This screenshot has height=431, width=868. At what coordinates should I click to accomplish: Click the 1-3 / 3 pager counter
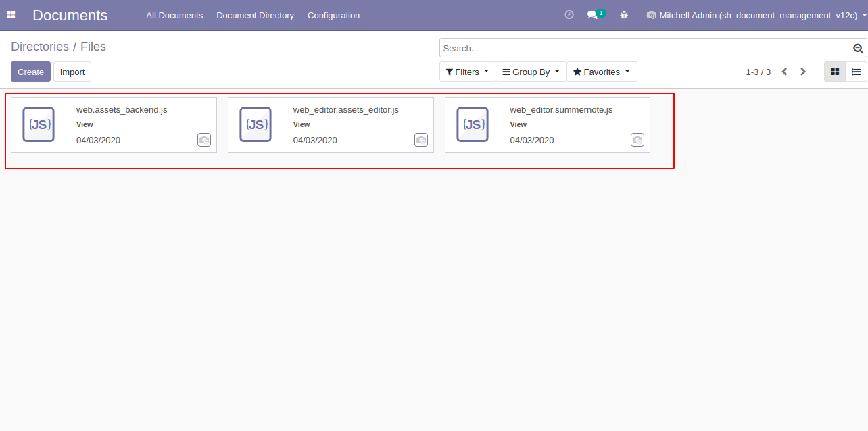[758, 72]
